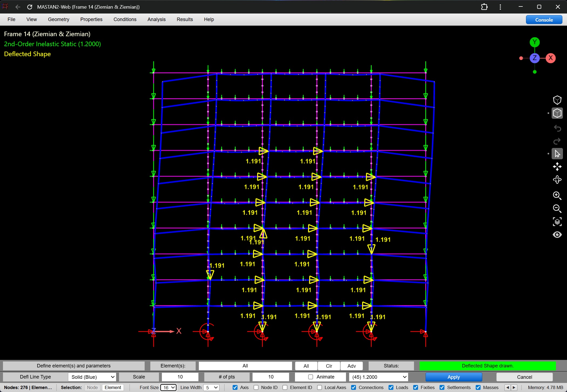
Task: Open the Results menu
Action: [x=185, y=19]
